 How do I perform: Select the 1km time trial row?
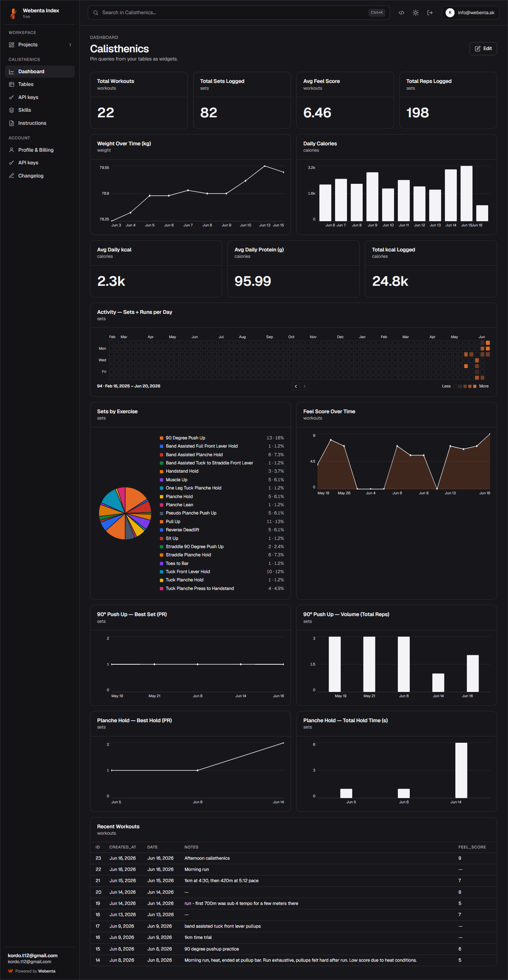[x=294, y=937]
